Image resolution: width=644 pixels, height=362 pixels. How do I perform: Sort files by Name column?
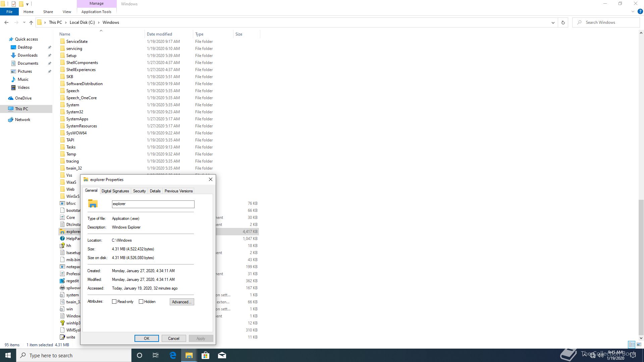[101, 34]
